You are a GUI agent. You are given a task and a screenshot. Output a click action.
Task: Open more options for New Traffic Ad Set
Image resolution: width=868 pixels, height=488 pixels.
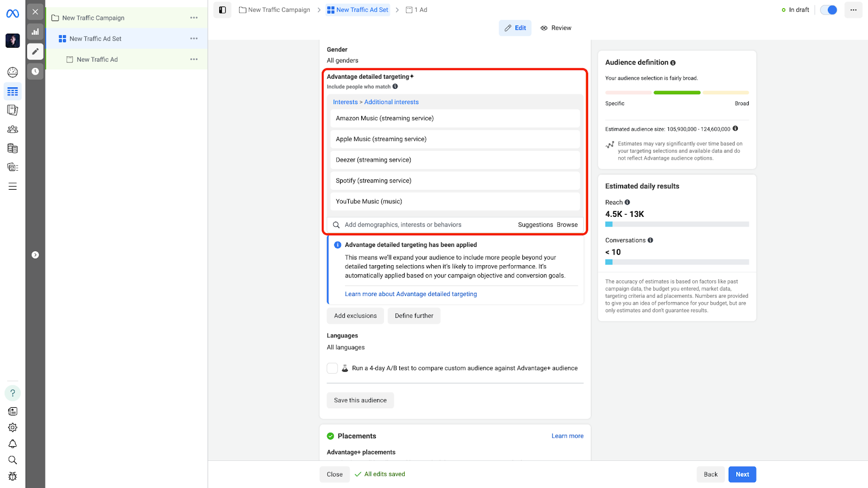click(x=194, y=38)
